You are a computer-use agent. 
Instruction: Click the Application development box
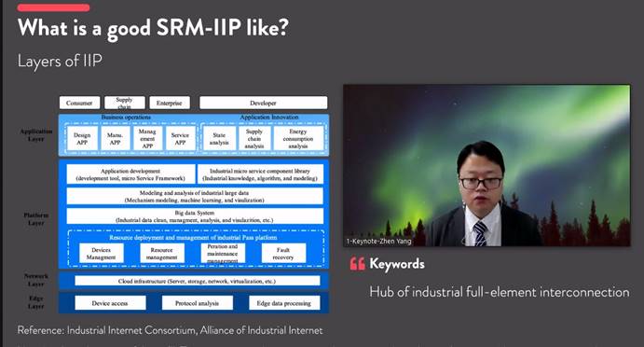[x=130, y=174]
